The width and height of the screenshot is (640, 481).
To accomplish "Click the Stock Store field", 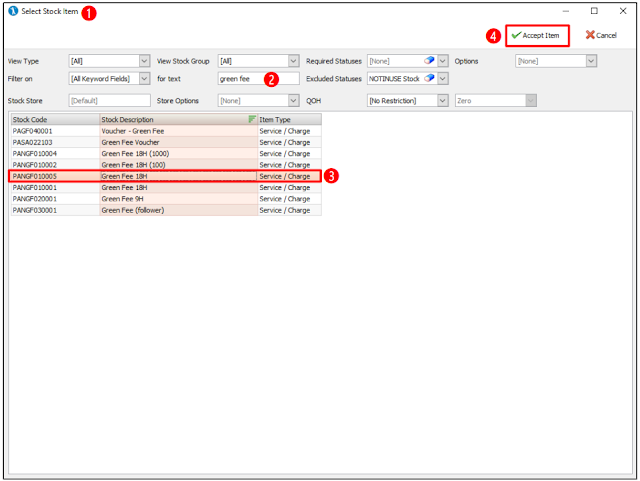I will (x=109, y=100).
